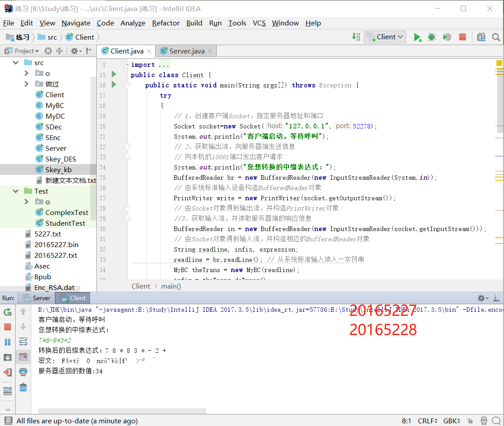The width and height of the screenshot is (504, 426).
Task: Open inspection profile hector icon
Action: pyautogui.click(x=484, y=421)
